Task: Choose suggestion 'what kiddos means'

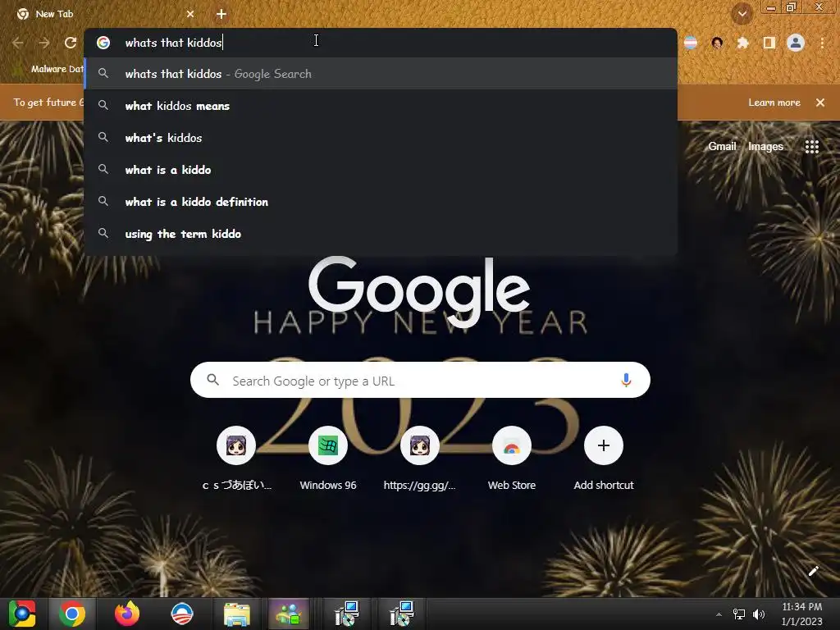Action: tap(381, 106)
